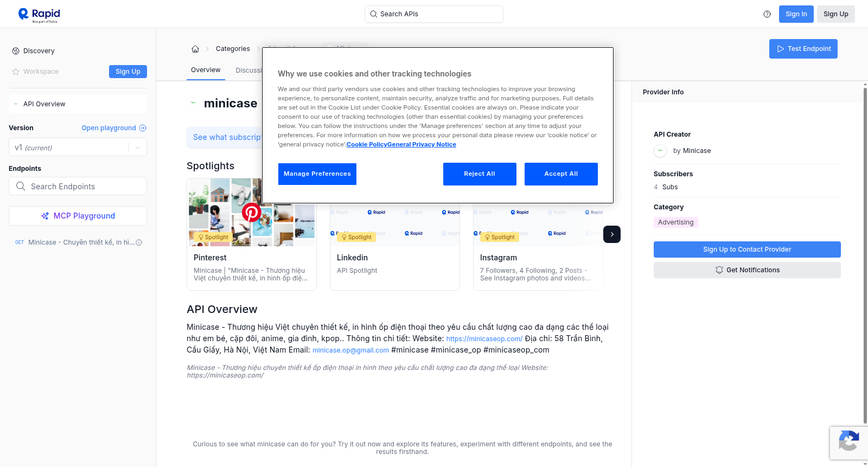This screenshot has height=467, width=868.
Task: Go to the home breadcrumb icon
Action: (195, 49)
